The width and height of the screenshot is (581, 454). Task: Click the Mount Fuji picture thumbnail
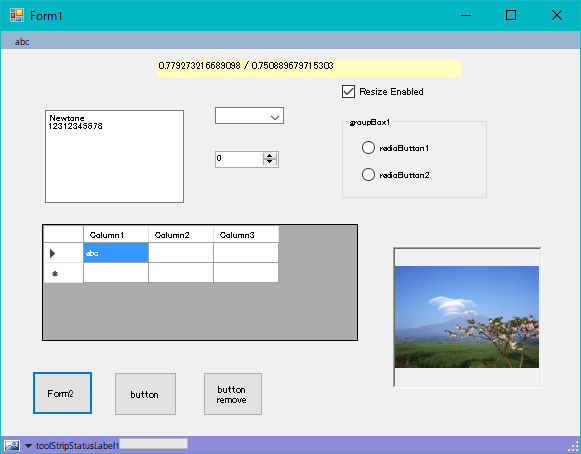click(467, 317)
